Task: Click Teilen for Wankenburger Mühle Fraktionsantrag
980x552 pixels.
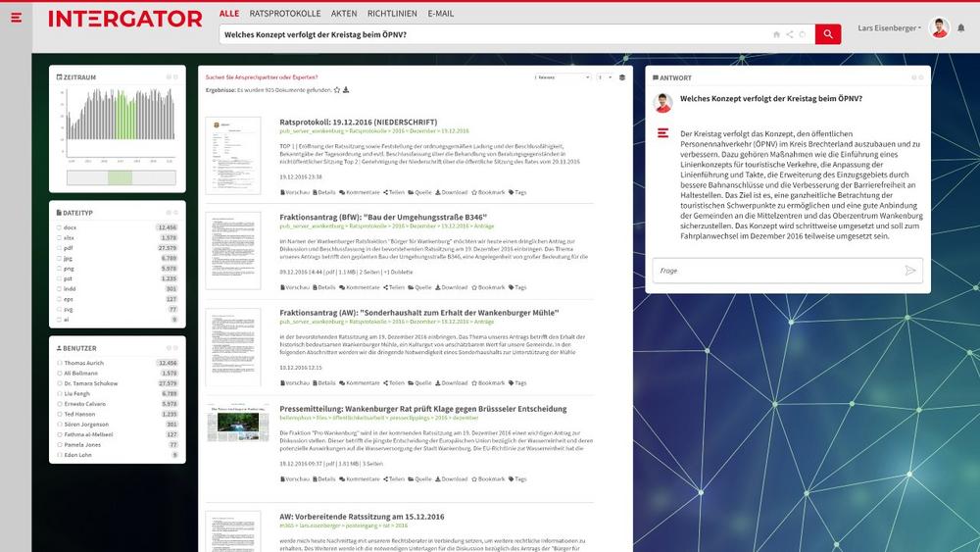Action: point(394,383)
